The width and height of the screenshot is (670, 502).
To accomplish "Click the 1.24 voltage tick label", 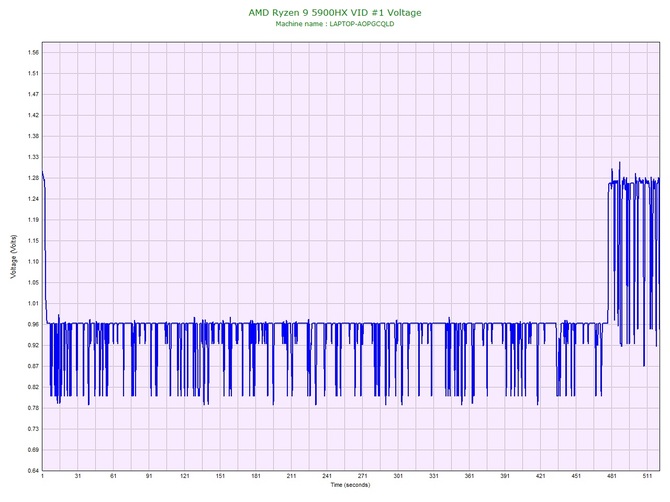I will 33,199.
